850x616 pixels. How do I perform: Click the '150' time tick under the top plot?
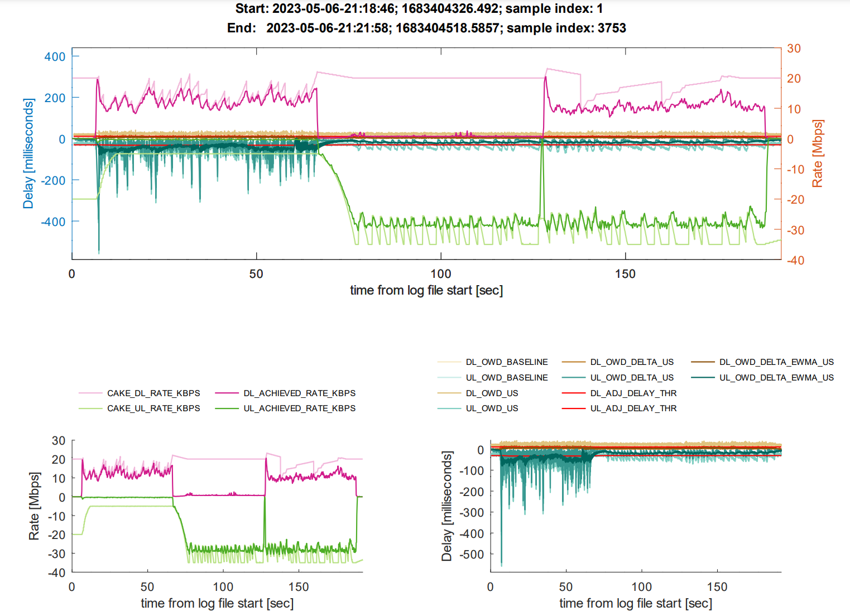[625, 274]
